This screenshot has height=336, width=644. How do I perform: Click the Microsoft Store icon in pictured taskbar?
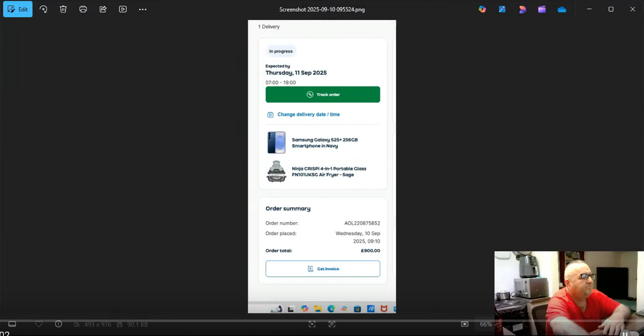358,309
